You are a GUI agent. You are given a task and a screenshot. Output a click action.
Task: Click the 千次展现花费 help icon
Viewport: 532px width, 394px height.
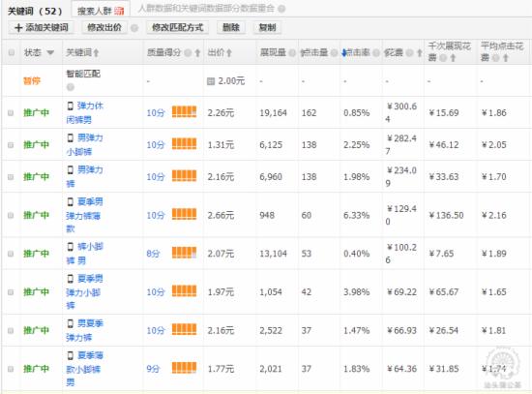(443, 58)
